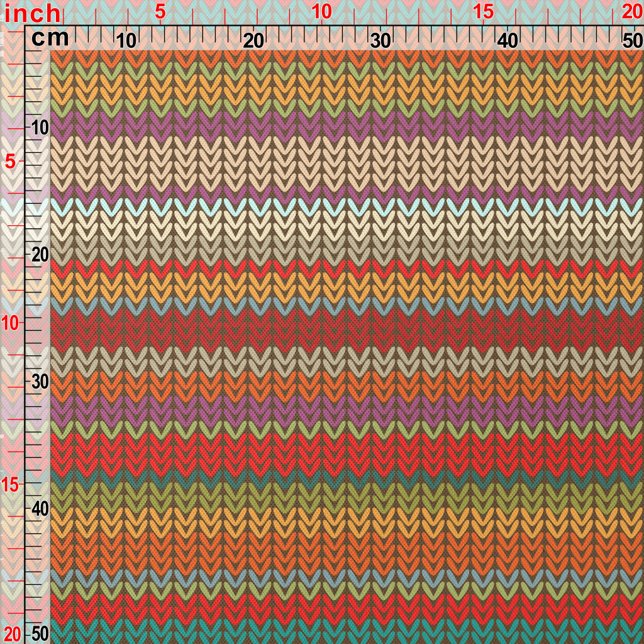Choose black 40 on left cm ruler
Image resolution: width=644 pixels, height=644 pixels.
[40, 509]
